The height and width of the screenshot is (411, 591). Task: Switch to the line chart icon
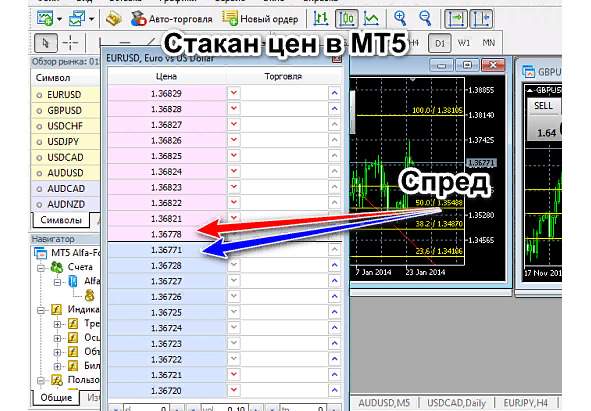click(371, 18)
